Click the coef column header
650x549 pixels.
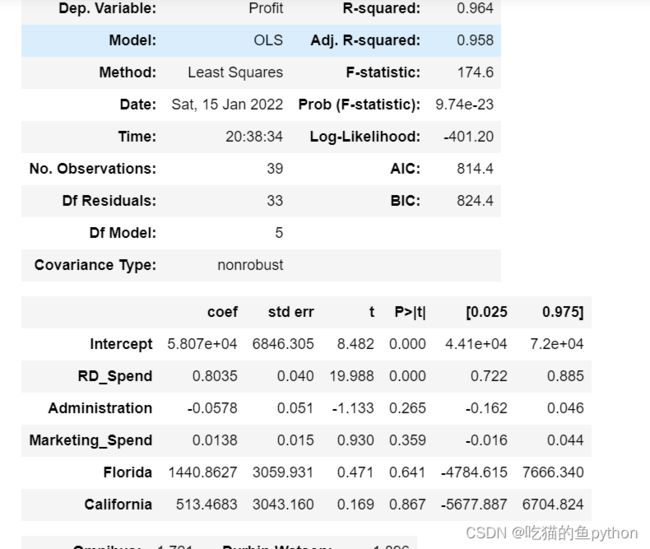pos(223,312)
